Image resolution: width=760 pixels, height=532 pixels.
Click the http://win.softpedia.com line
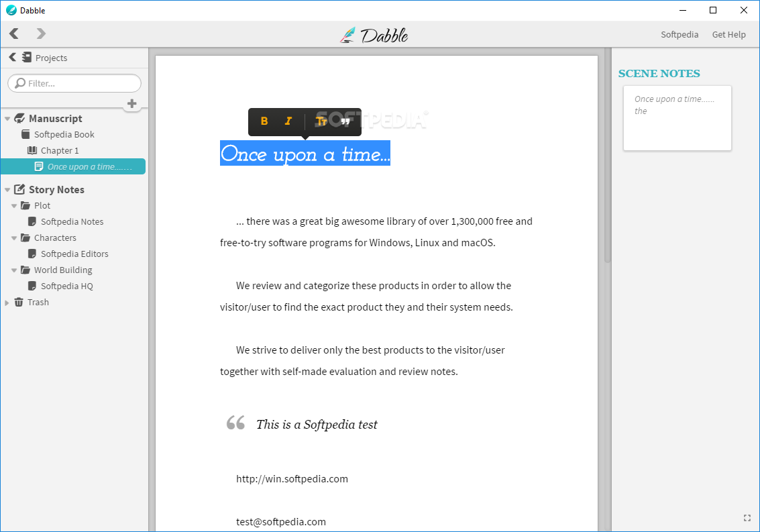(292, 478)
